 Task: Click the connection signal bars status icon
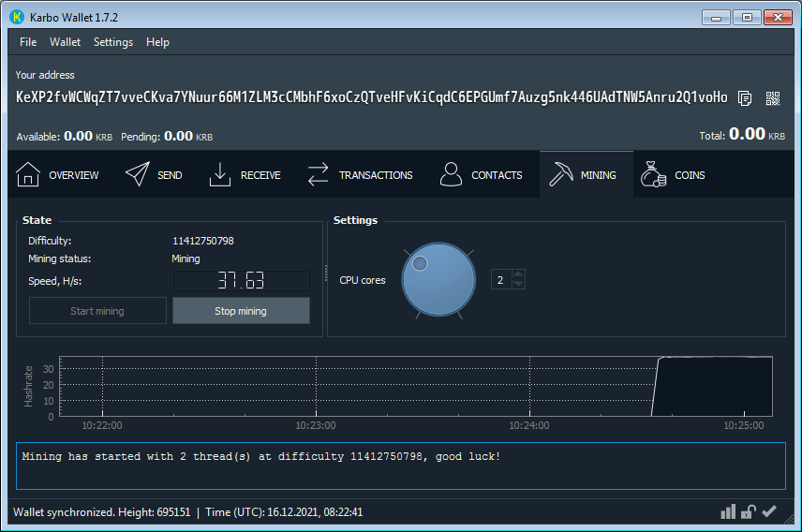point(728,511)
